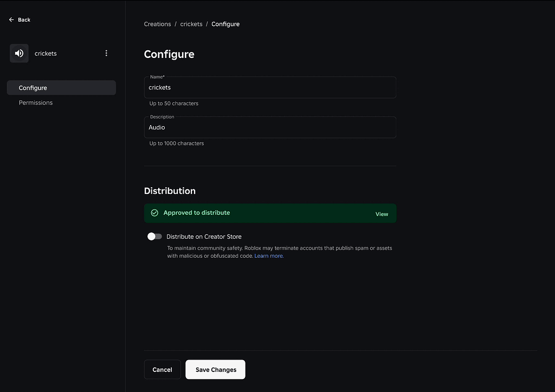Open the Learn more link
The height and width of the screenshot is (392, 555).
(x=268, y=255)
